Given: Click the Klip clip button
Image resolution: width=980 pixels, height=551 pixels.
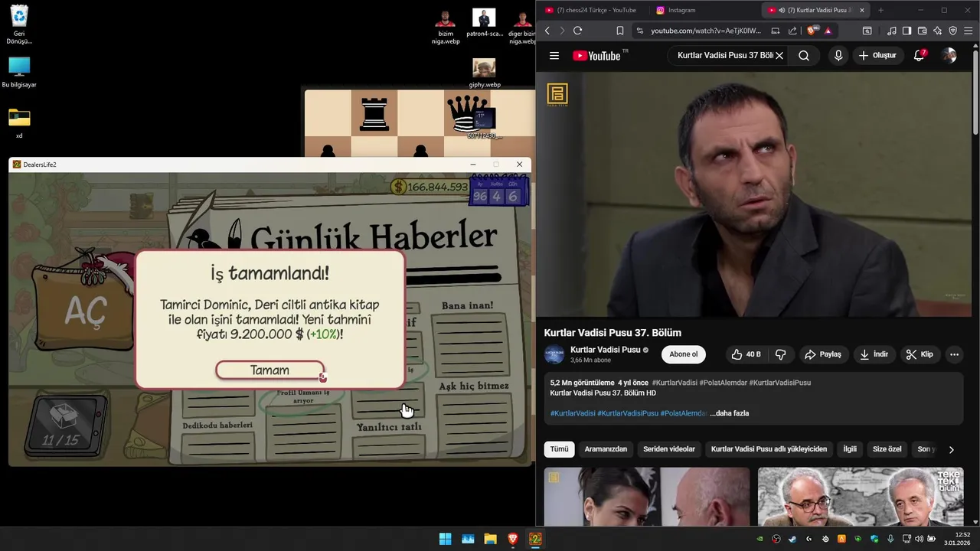Looking at the screenshot, I should (x=919, y=354).
